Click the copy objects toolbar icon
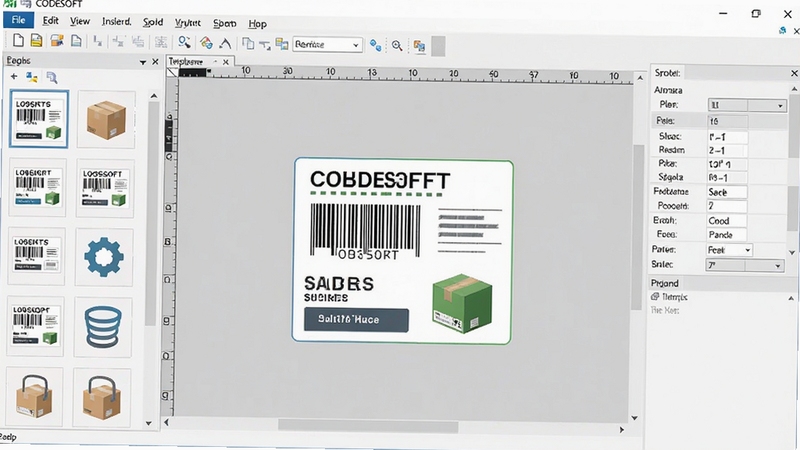 (248, 44)
